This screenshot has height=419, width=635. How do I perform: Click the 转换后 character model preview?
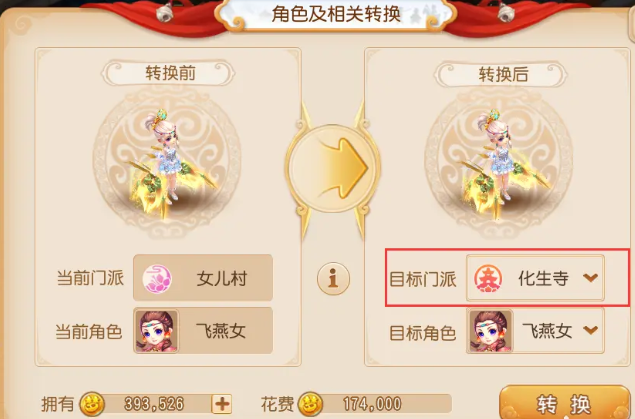(x=499, y=162)
